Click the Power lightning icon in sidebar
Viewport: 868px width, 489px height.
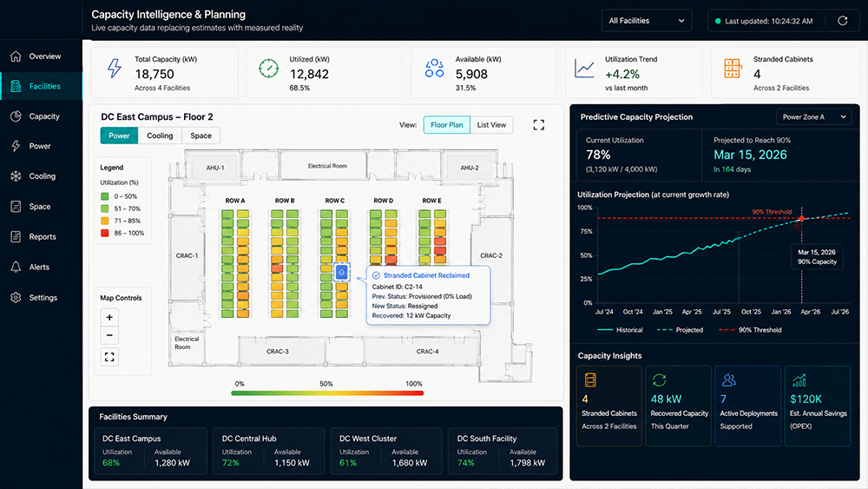pos(16,146)
